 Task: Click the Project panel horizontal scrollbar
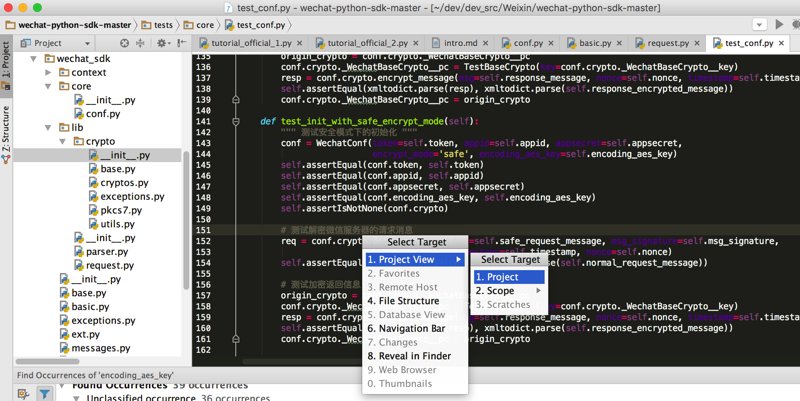click(x=47, y=361)
